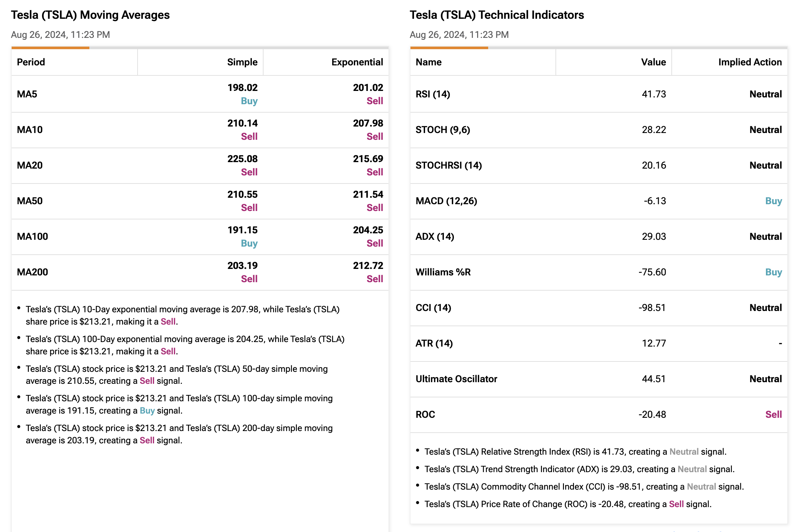The image size is (797, 532).
Task: Click Tesla (TSLA) Moving Averages heading
Action: pyautogui.click(x=90, y=15)
